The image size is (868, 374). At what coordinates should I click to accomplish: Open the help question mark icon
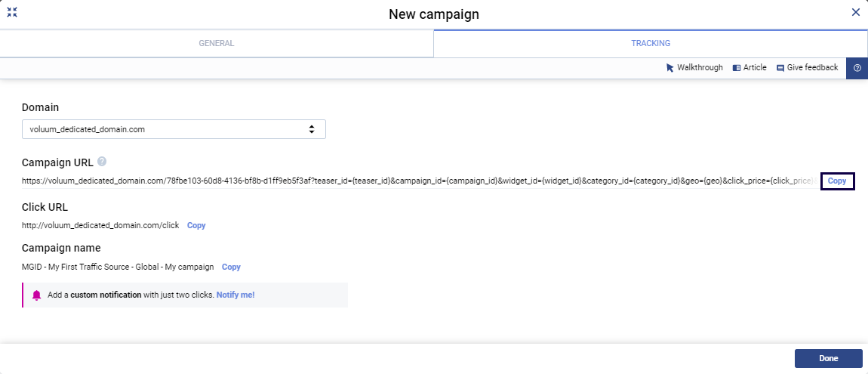[x=857, y=68]
